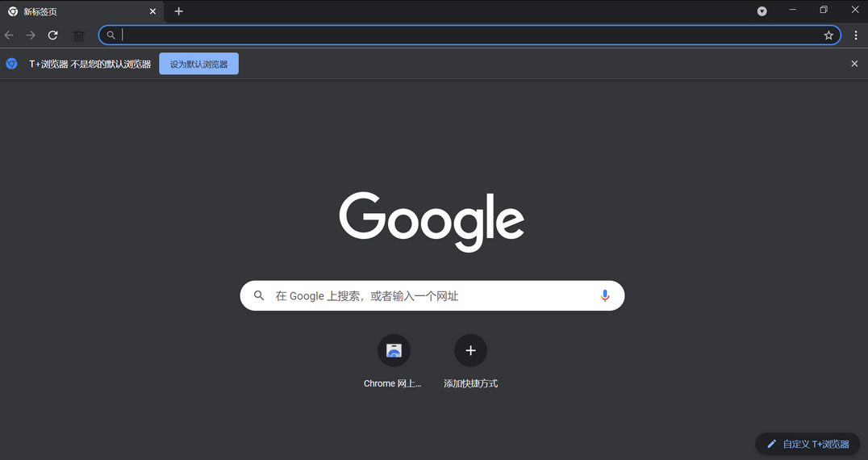Click the T+浏览器 logo in the infobar
The height and width of the screenshot is (460, 868).
point(11,64)
